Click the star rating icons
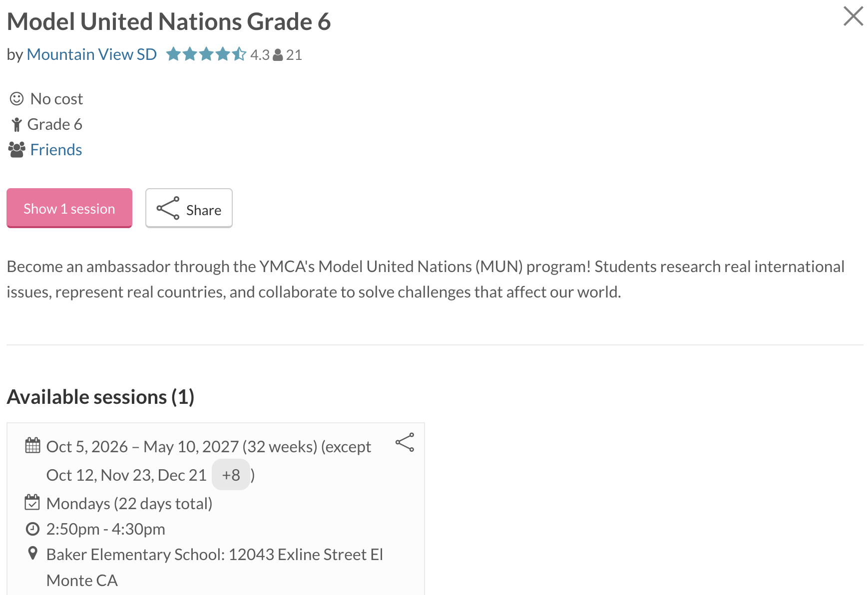 [x=206, y=54]
